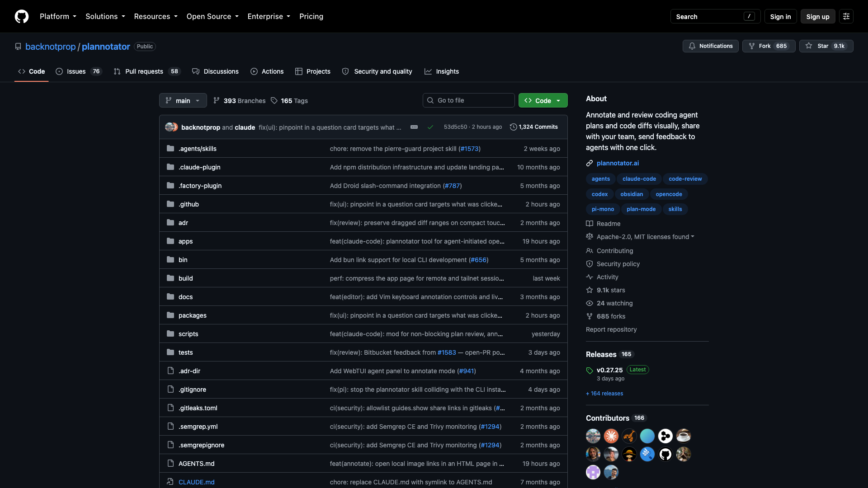The width and height of the screenshot is (868, 488).
Task: Open the packages folder
Action: coord(192,315)
